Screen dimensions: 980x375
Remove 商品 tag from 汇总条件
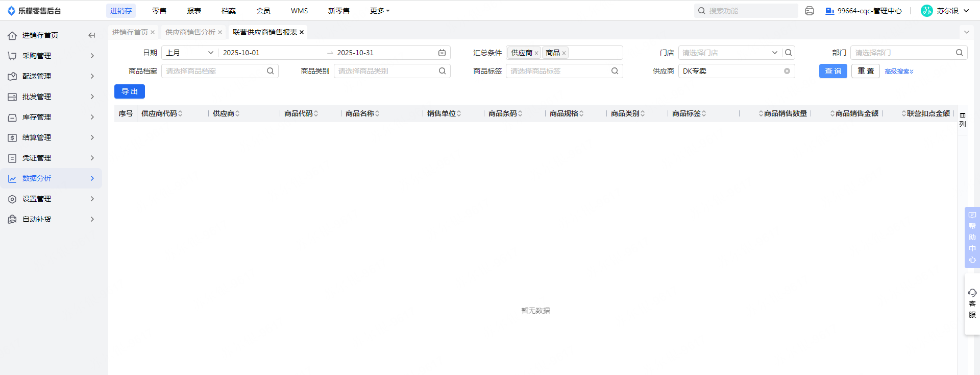point(564,53)
